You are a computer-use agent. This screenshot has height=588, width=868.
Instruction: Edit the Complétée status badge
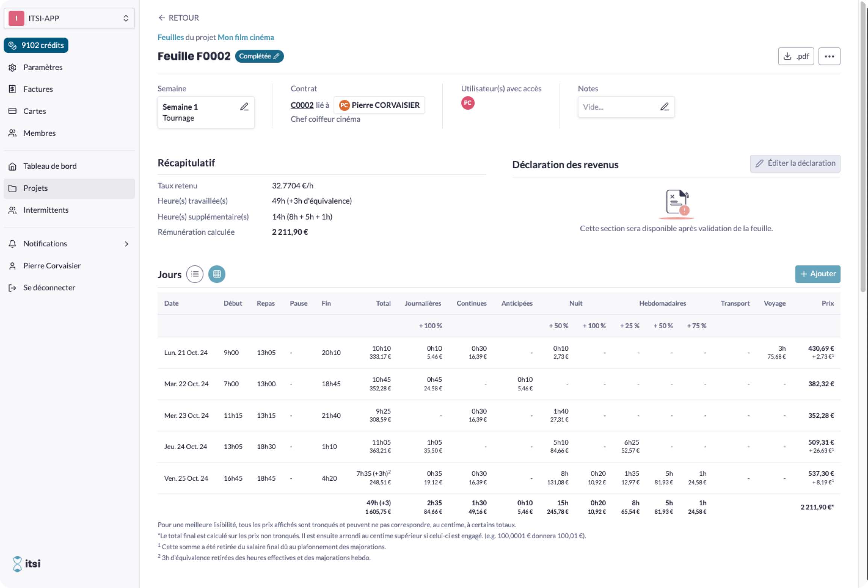(259, 56)
